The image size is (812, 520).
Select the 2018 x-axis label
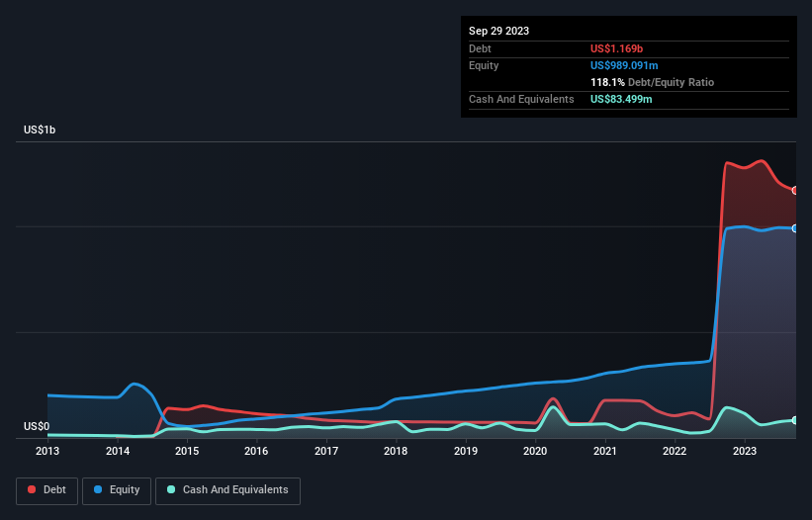coord(396,451)
